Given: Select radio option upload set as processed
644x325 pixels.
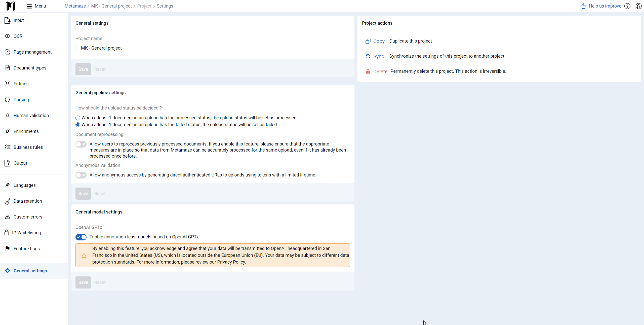Looking at the screenshot, I should pos(78,118).
